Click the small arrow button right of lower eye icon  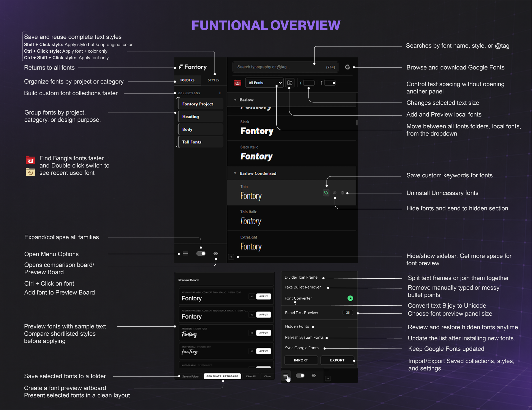(328, 379)
